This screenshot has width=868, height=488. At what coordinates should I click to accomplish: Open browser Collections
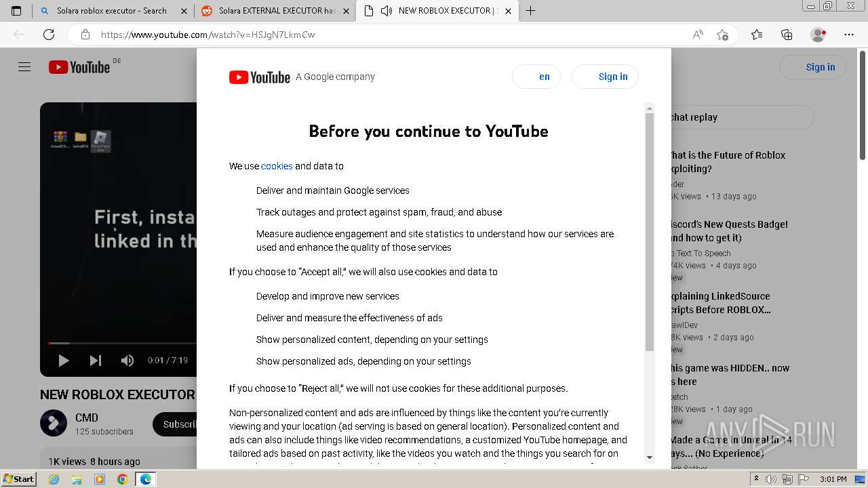[787, 35]
